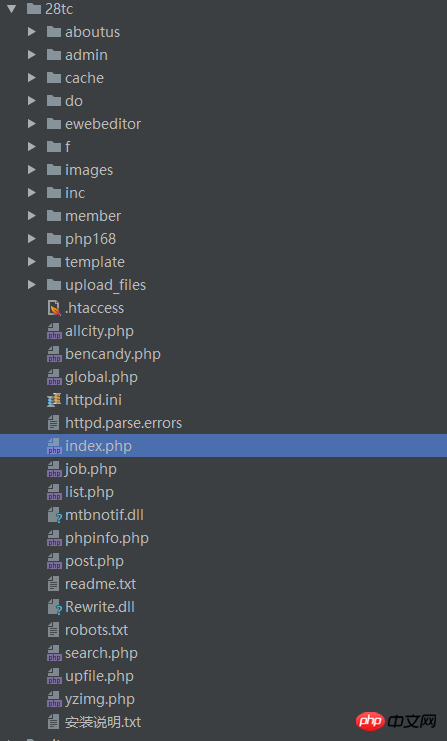The width and height of the screenshot is (447, 741).
Task: Click the .htaccess file icon
Action: (x=54, y=308)
